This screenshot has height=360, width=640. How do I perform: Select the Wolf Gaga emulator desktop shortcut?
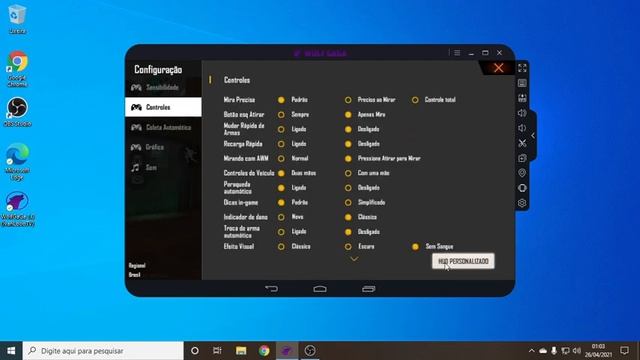point(17,209)
